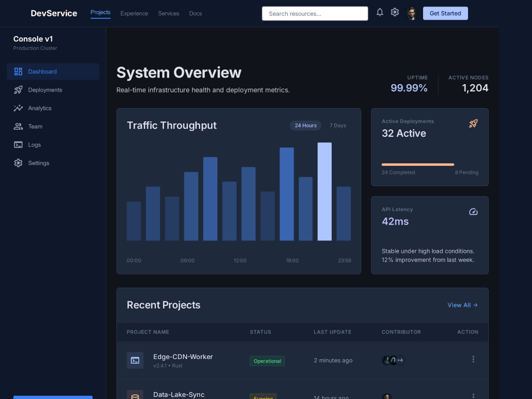Click the 32 Active text
This screenshot has height=399, width=532.
(x=404, y=134)
